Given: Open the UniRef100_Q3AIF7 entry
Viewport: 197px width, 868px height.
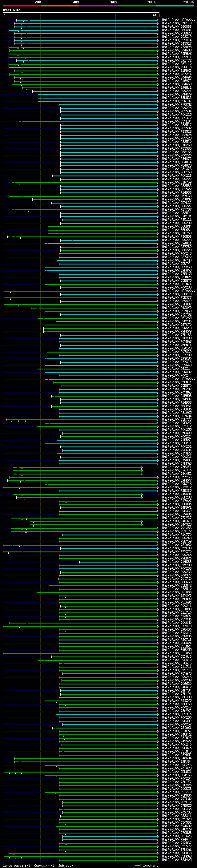Looking at the screenshot, I should click(x=177, y=782).
